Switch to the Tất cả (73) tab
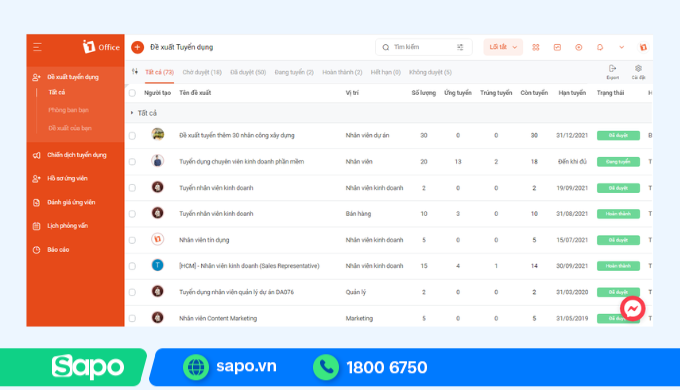680x390 pixels. point(159,72)
